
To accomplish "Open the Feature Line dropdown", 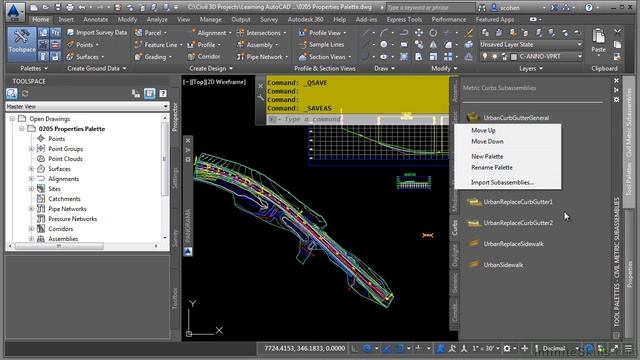I will [x=159, y=45].
